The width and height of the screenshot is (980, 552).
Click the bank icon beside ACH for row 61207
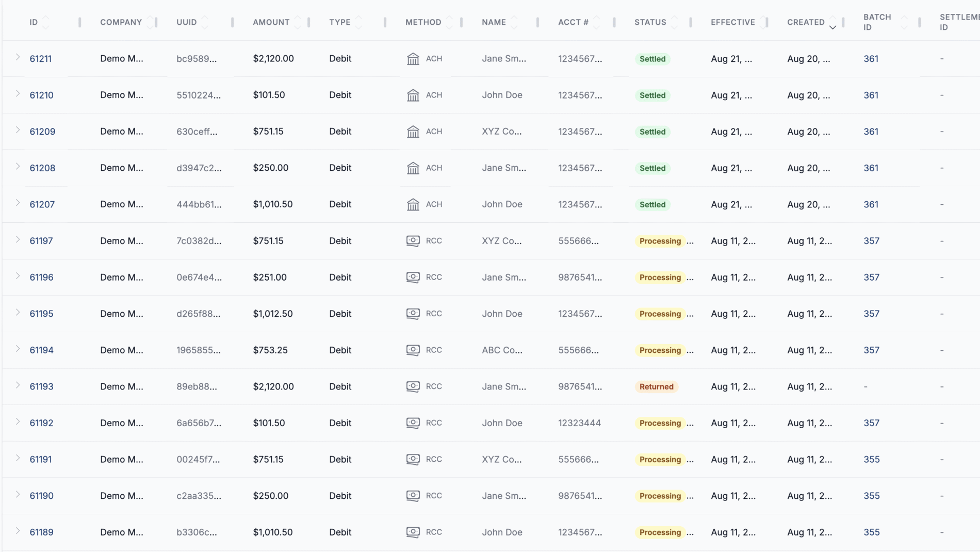413,204
